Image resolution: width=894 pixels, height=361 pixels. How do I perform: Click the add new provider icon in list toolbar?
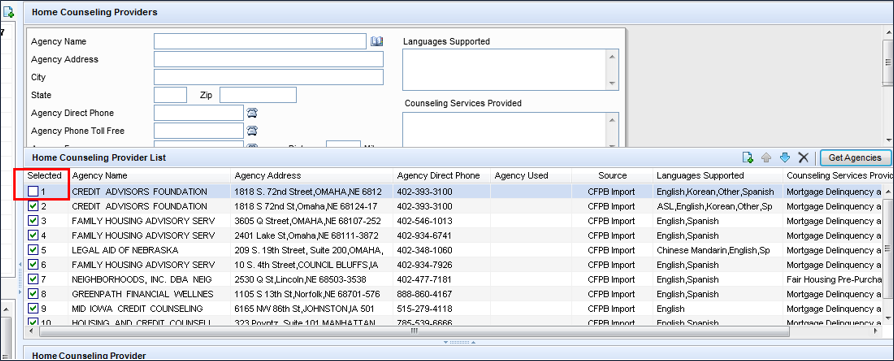coord(747,157)
